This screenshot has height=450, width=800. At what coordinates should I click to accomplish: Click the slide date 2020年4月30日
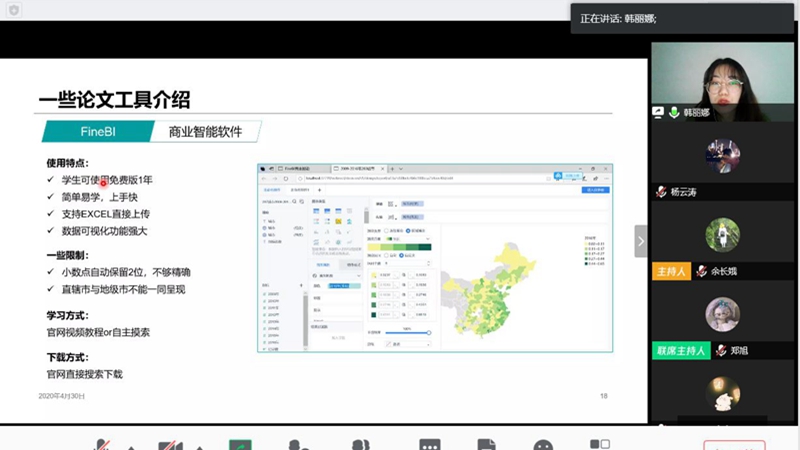62,396
